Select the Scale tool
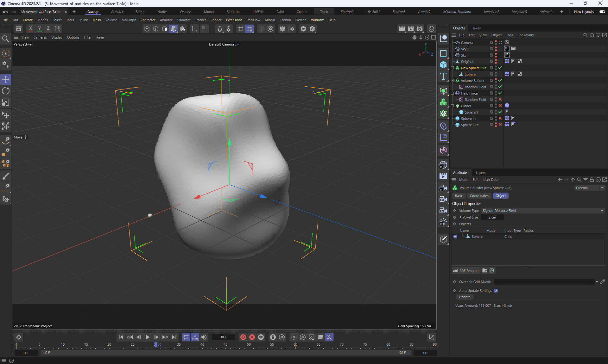The width and height of the screenshot is (608, 364). 6,102
